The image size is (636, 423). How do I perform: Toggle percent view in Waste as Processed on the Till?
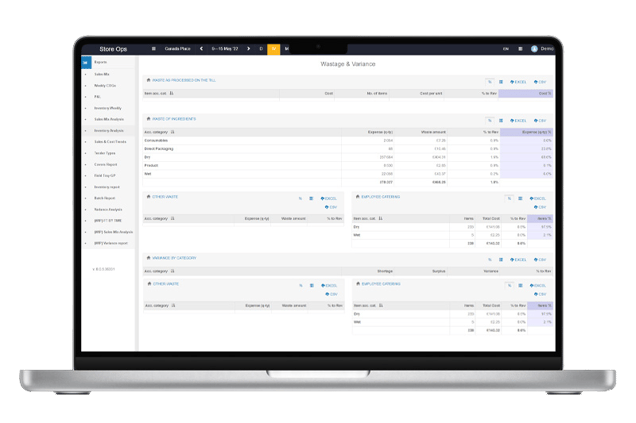coord(489,81)
